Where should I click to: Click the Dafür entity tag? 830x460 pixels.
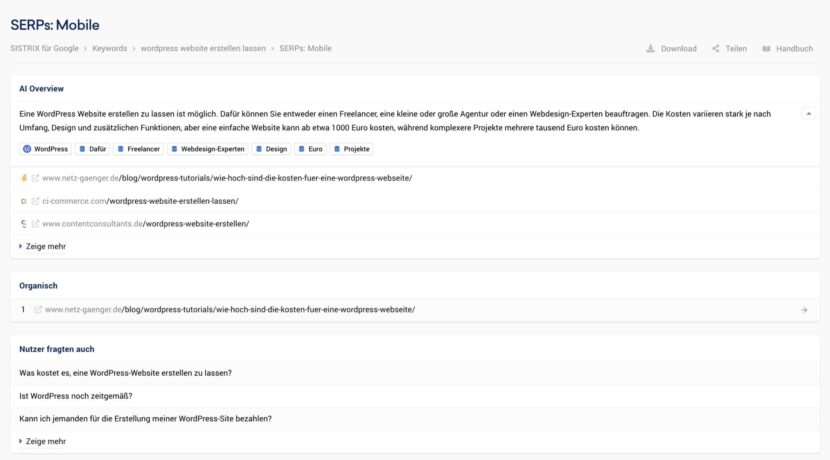point(93,149)
